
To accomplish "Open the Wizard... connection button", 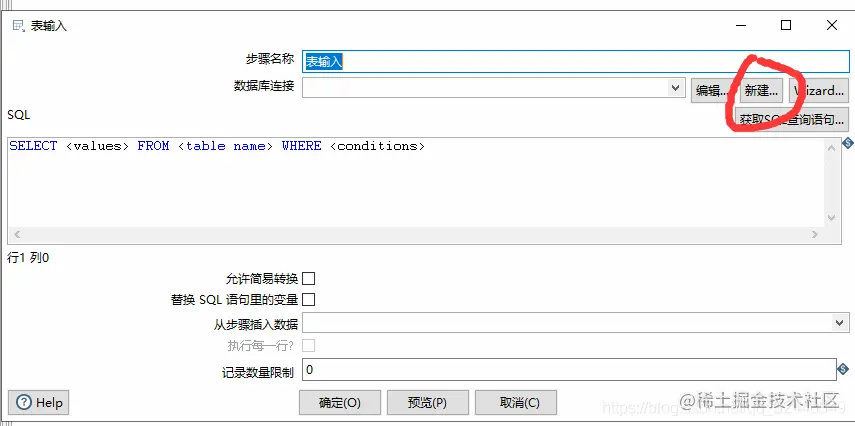I will click(819, 91).
